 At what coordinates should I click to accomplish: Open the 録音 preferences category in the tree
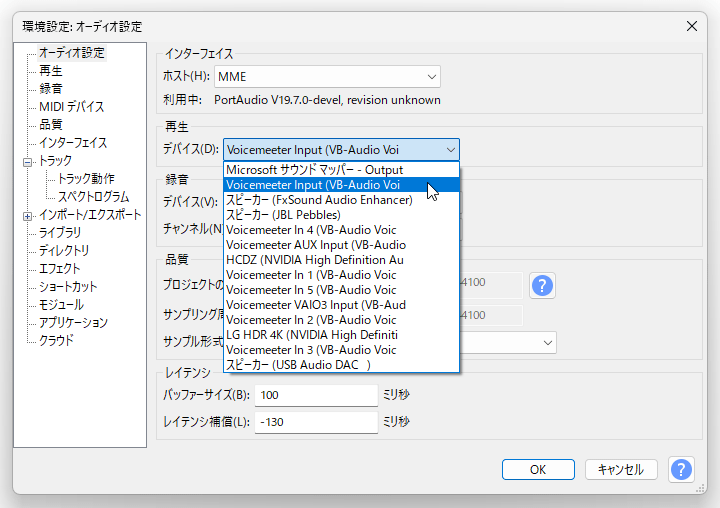[51, 89]
